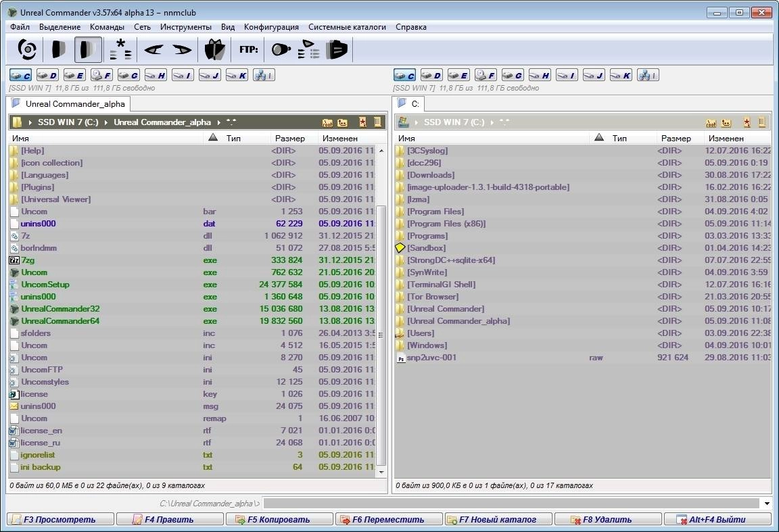Click the package archive toolbar icon
Image resolution: width=779 pixels, height=532 pixels.
(214, 49)
